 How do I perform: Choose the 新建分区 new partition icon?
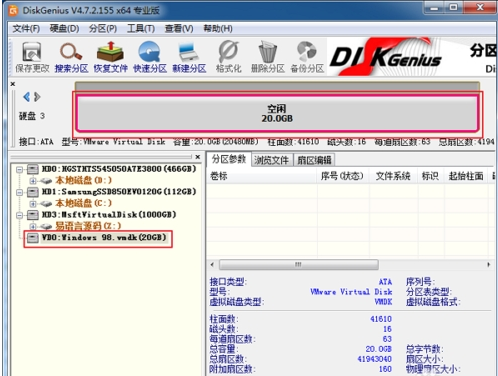(189, 57)
